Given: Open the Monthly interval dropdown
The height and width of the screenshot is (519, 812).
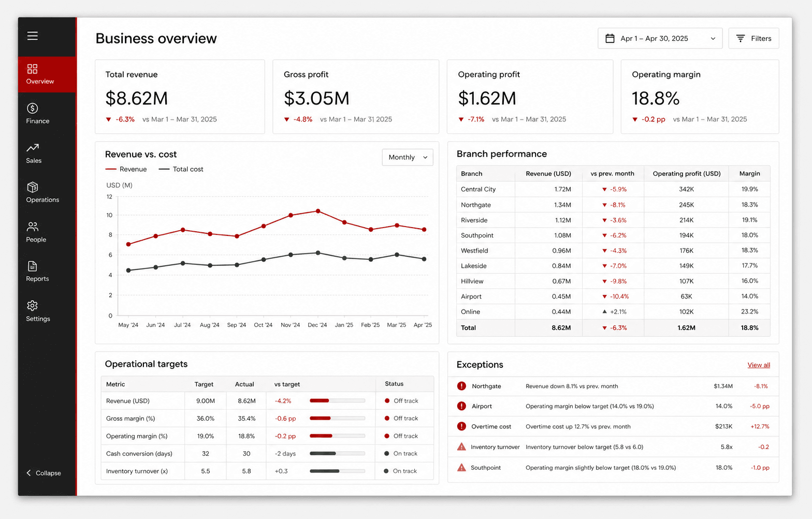Looking at the screenshot, I should (x=408, y=157).
